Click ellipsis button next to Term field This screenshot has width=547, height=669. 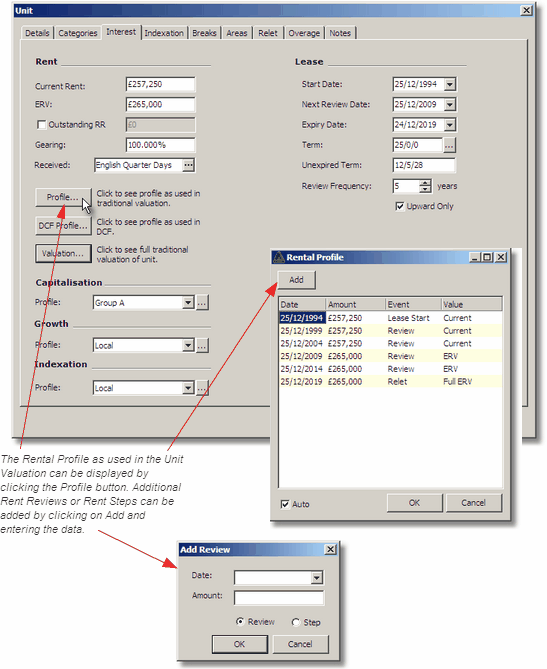click(x=449, y=145)
